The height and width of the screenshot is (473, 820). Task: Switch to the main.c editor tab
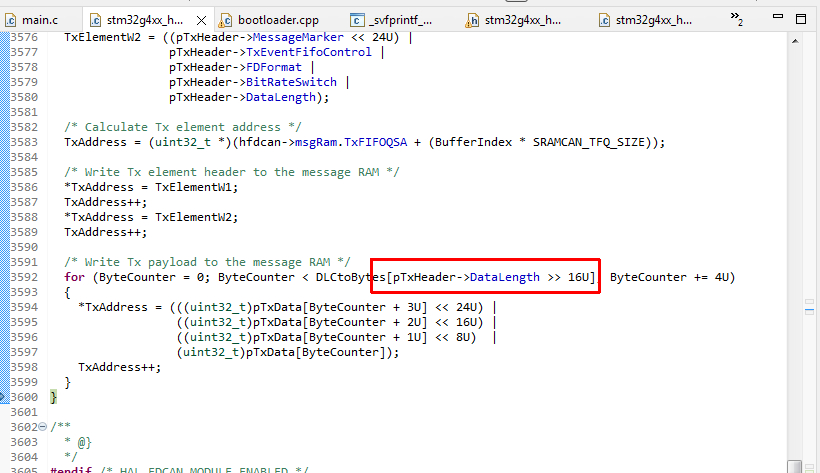(x=32, y=20)
